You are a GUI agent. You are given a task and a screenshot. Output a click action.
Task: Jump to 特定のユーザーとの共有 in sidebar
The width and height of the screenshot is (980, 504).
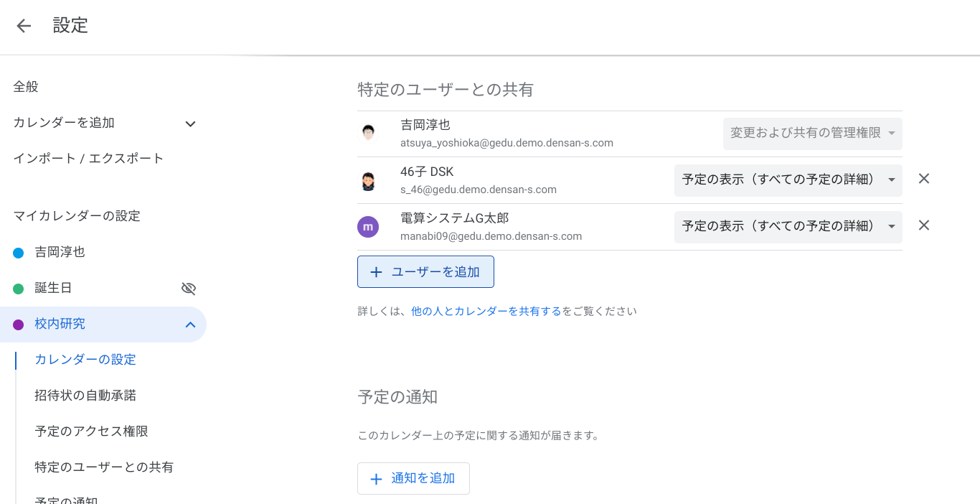click(104, 467)
